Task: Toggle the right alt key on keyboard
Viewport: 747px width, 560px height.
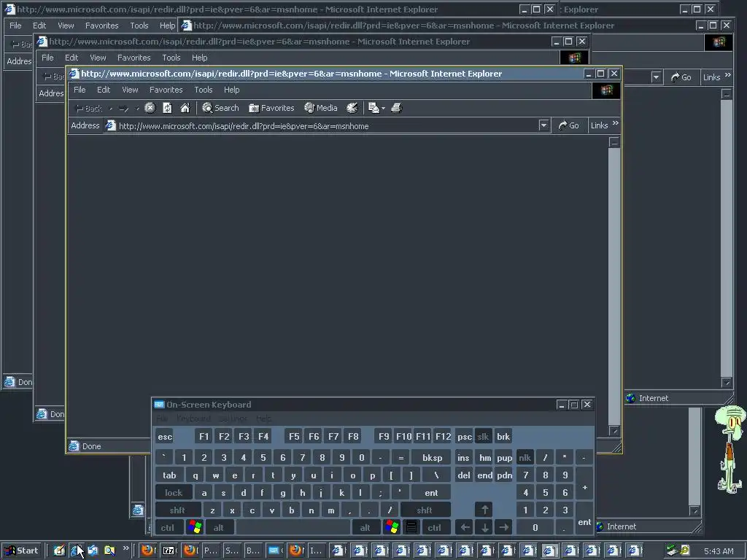Action: tap(365, 527)
